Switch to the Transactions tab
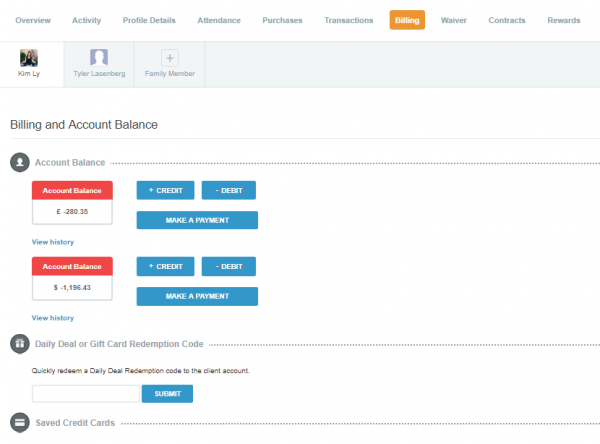Viewport: 600px width, 444px height. point(349,20)
